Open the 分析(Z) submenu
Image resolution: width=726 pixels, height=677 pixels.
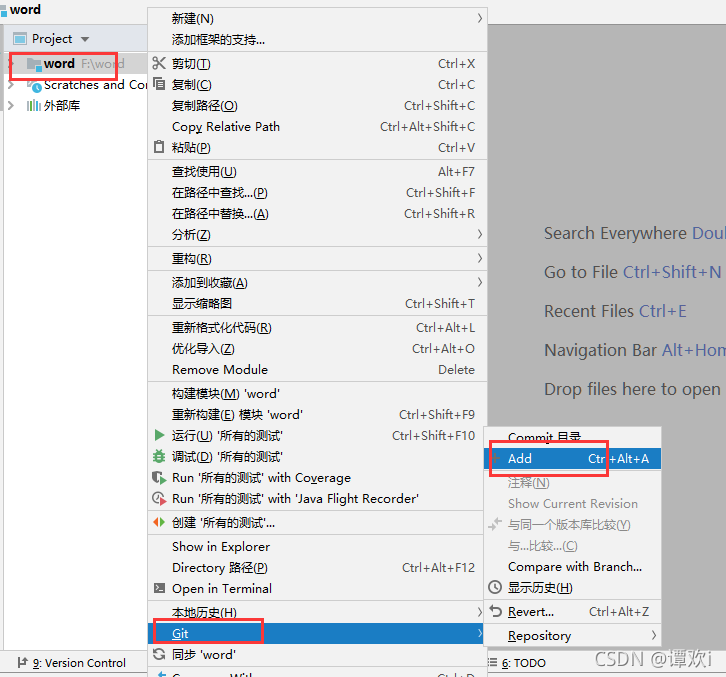click(317, 234)
